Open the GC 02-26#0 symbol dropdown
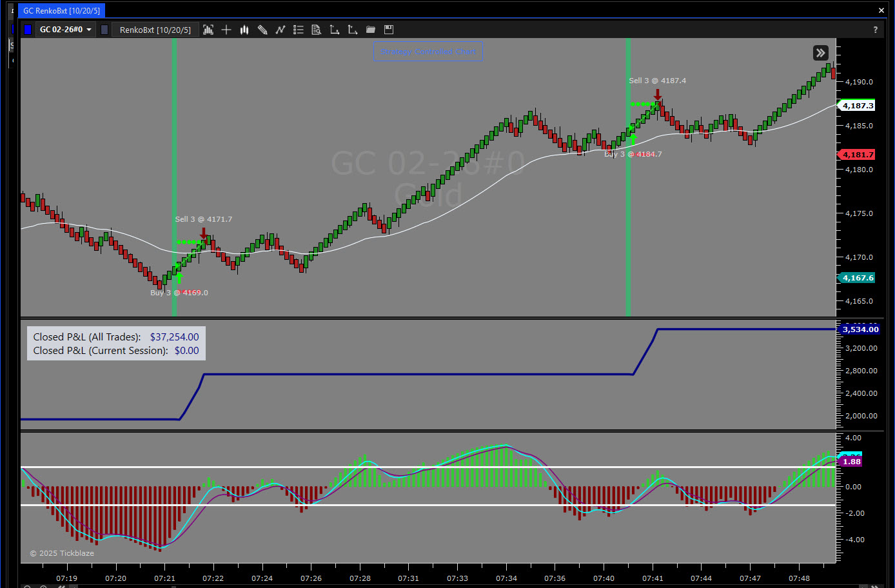Viewport: 895px width, 588px height. pyautogui.click(x=65, y=30)
